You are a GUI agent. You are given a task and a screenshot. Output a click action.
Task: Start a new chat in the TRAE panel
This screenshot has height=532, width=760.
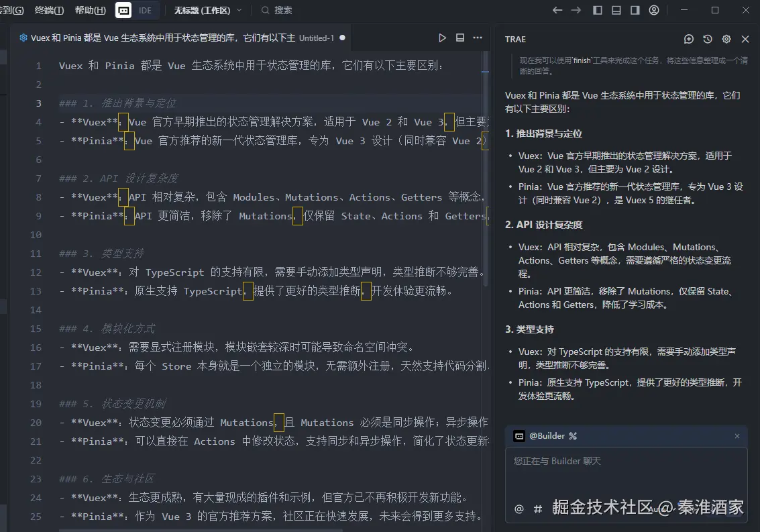pos(688,39)
